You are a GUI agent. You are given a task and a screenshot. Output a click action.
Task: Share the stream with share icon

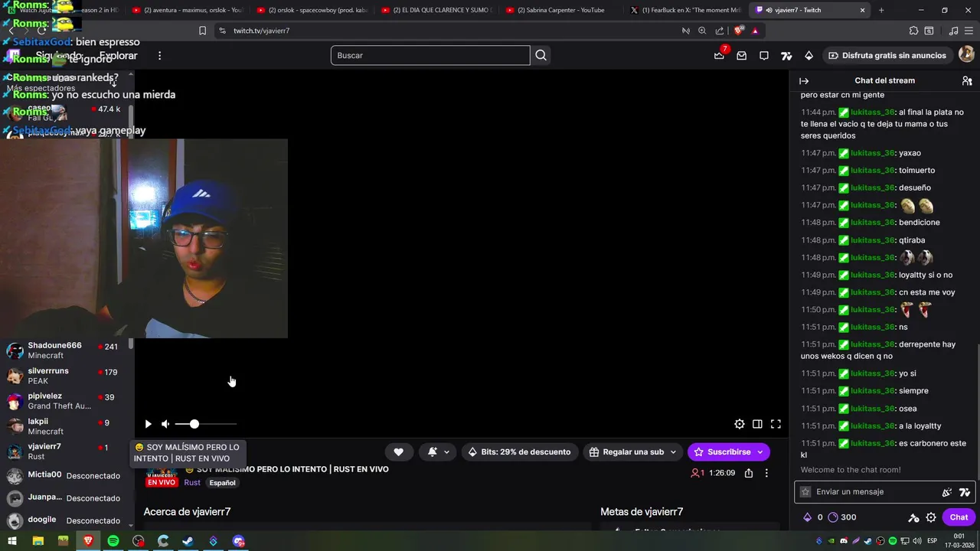pyautogui.click(x=749, y=473)
